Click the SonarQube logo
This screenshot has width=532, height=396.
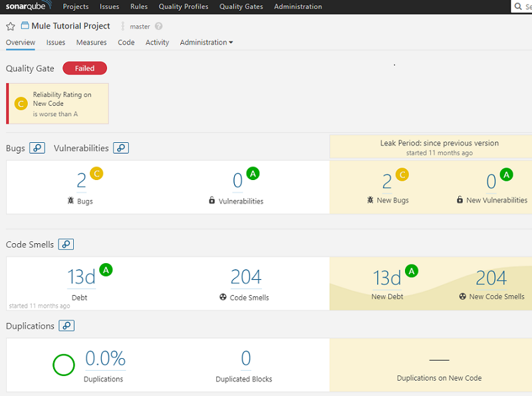pos(29,6)
